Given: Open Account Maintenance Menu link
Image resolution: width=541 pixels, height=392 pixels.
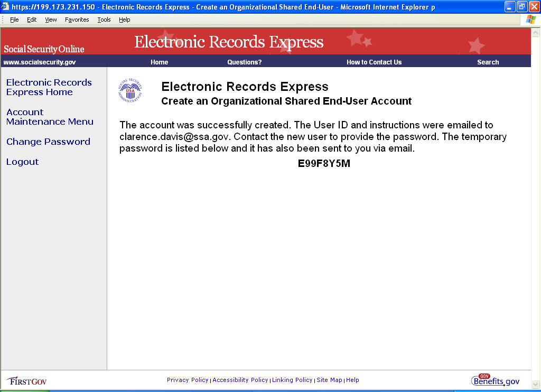Looking at the screenshot, I should [50, 117].
